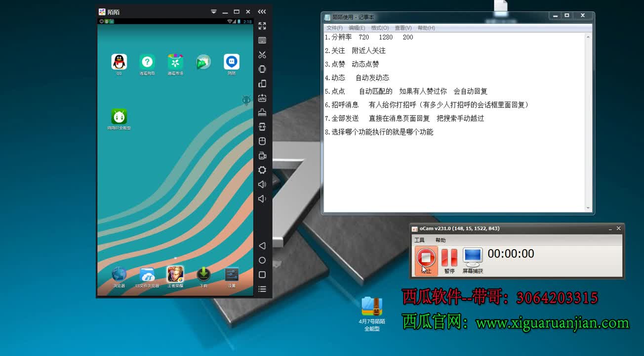This screenshot has width=644, height=356.
Task: Click the Notepad line starting '6.招呼消息'
Action: coord(427,105)
